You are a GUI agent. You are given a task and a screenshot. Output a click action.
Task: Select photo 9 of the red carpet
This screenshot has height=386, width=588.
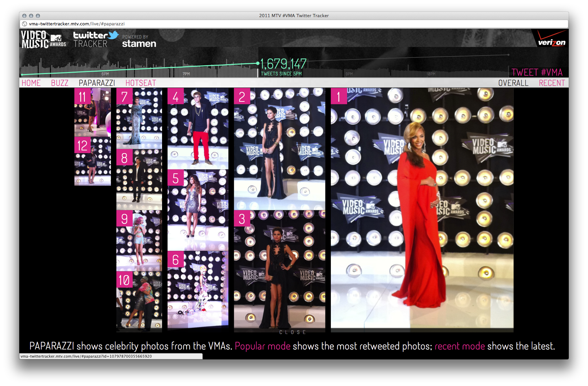pos(139,240)
